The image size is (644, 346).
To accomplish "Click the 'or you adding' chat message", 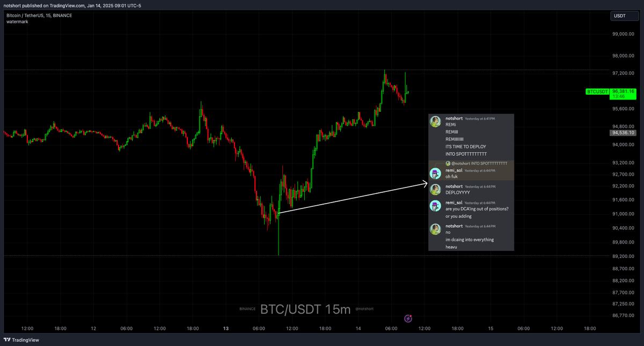I will coord(458,217).
